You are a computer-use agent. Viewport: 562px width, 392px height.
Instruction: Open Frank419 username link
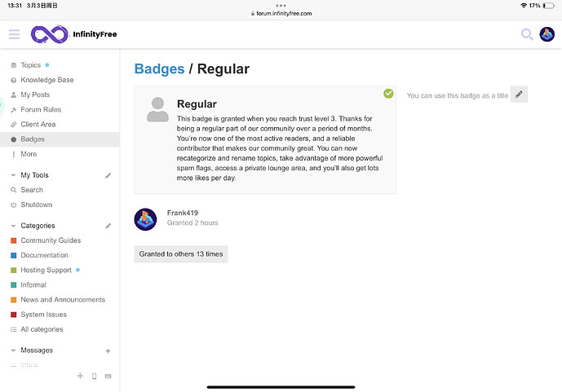[183, 213]
